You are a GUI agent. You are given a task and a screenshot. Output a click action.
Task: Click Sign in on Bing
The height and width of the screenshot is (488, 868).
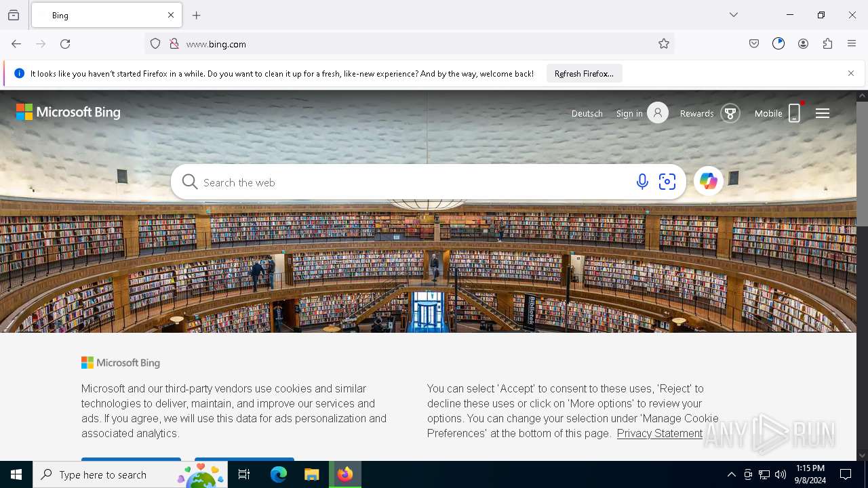pyautogui.click(x=629, y=114)
